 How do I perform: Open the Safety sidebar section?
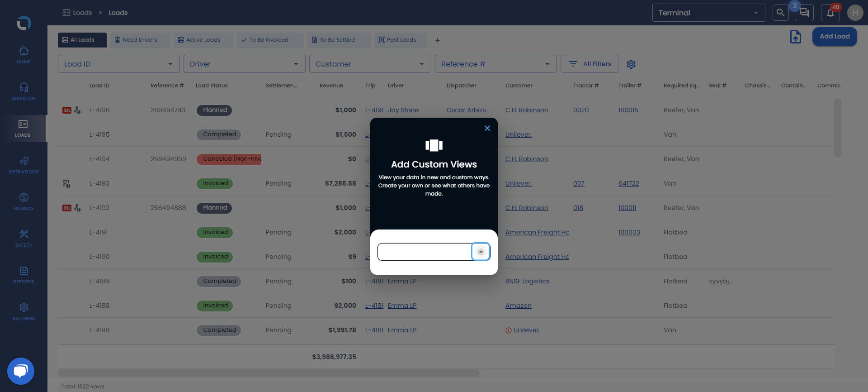[x=24, y=238]
